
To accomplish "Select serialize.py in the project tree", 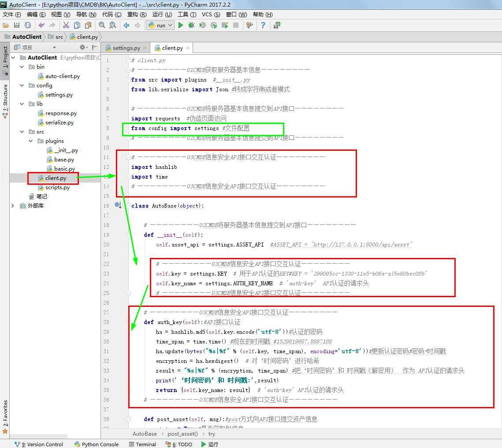I will (x=56, y=123).
